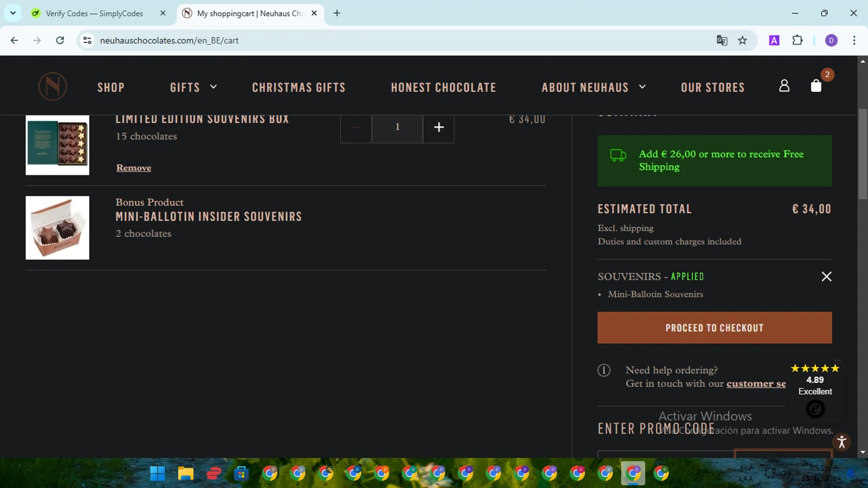Screen dimensions: 868x488
Task: Open the accessibility widget icon
Action: (842, 442)
